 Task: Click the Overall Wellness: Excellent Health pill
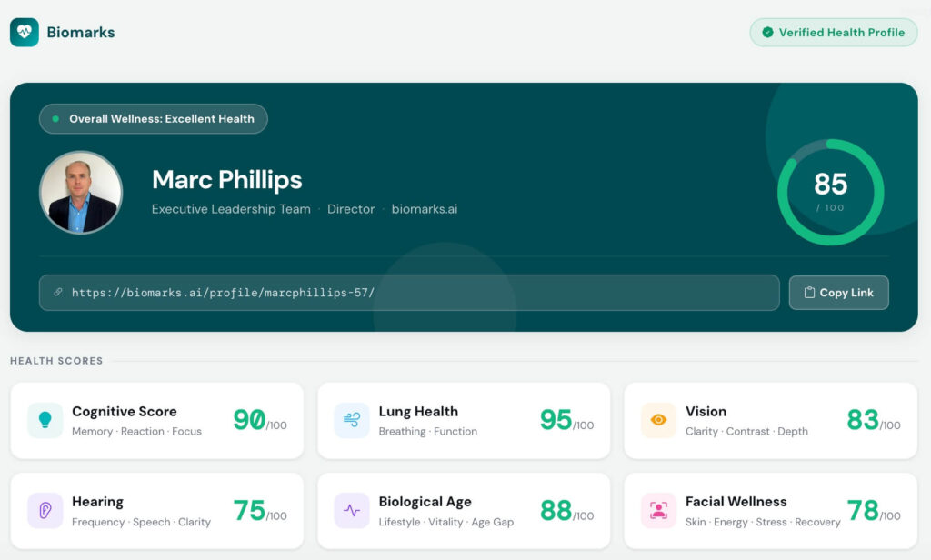pos(153,119)
